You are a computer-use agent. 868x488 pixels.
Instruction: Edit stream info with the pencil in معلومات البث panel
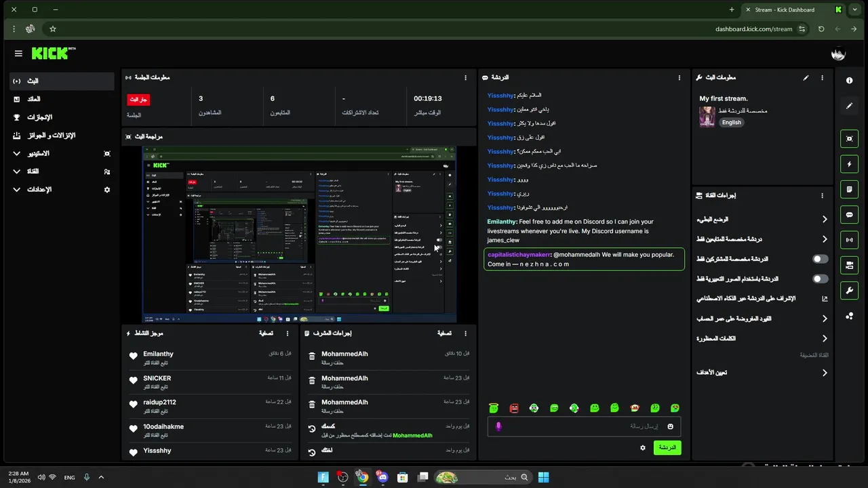point(806,78)
